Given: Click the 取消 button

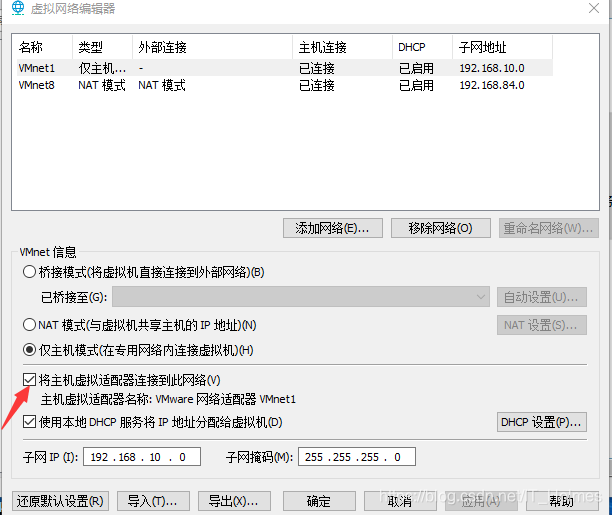Looking at the screenshot, I should coord(400,501).
